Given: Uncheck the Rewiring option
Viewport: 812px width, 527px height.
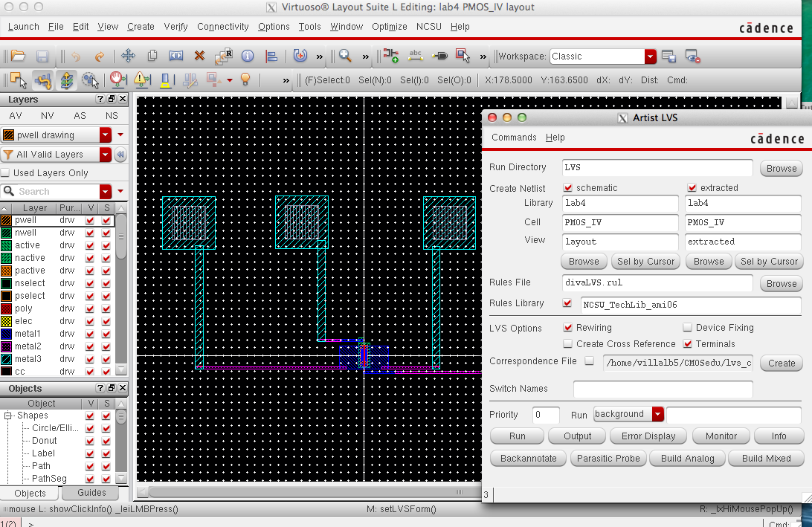Looking at the screenshot, I should (568, 328).
